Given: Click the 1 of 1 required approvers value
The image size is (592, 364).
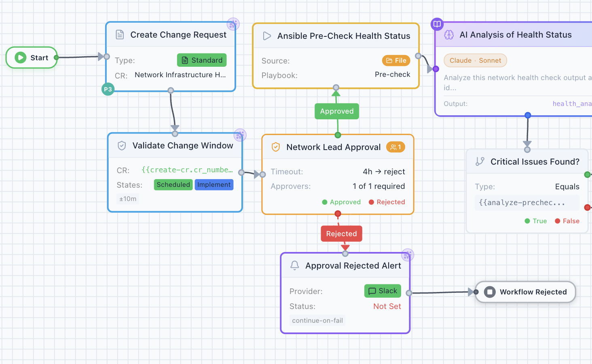Looking at the screenshot, I should [x=379, y=186].
